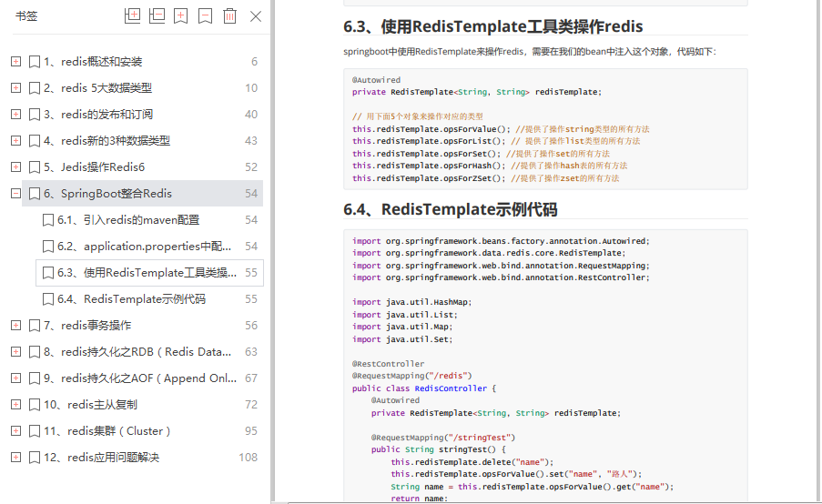822x504 pixels.
Task: Navigate to bookmark '7、redis事务操作'
Action: [x=87, y=326]
